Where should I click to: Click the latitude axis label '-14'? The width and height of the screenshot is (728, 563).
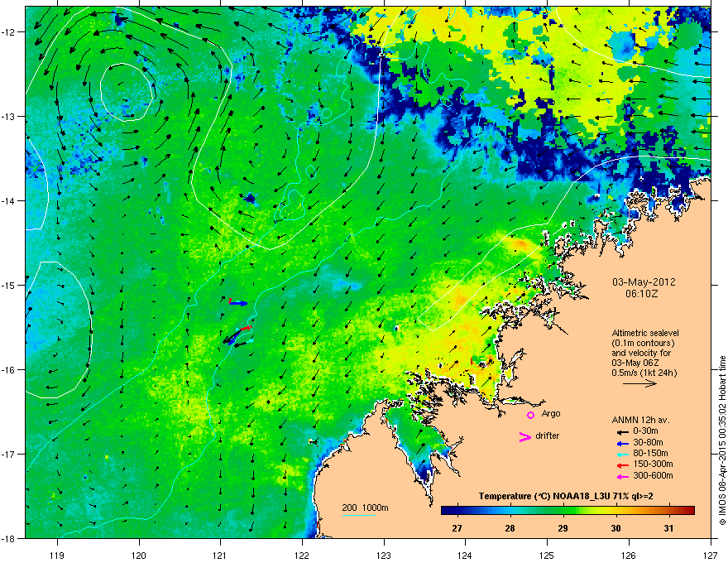point(9,200)
